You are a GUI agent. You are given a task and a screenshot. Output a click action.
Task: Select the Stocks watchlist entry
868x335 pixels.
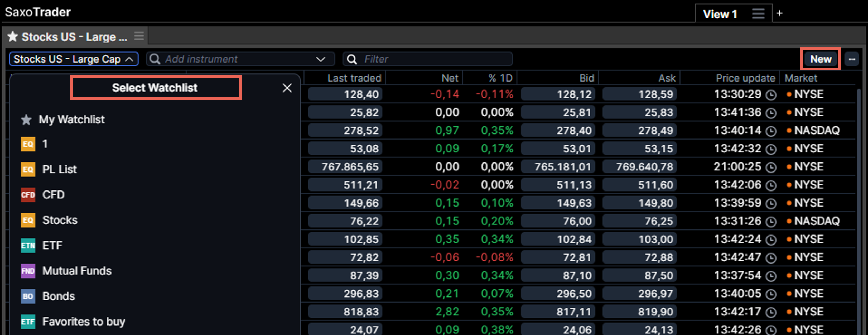[60, 220]
